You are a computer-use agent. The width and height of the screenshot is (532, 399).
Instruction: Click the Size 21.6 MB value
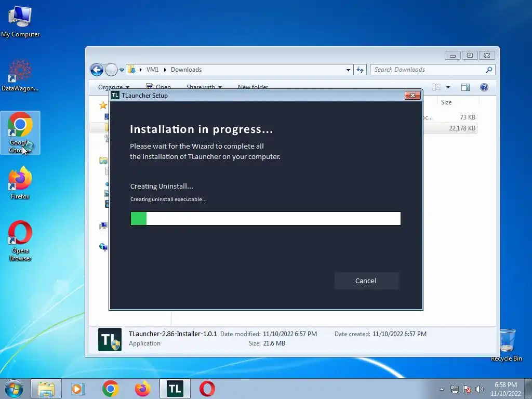[x=274, y=343]
